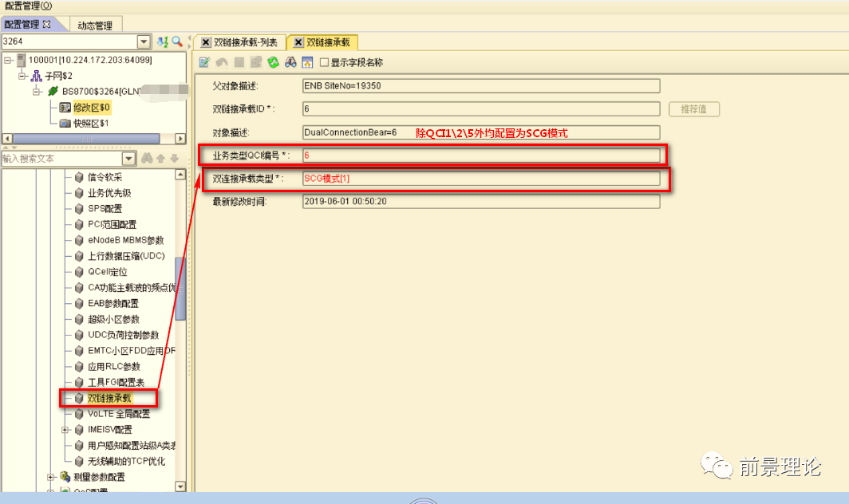The width and height of the screenshot is (849, 504).
Task: Select the 快照区$1 snapshot node
Action: (x=90, y=123)
